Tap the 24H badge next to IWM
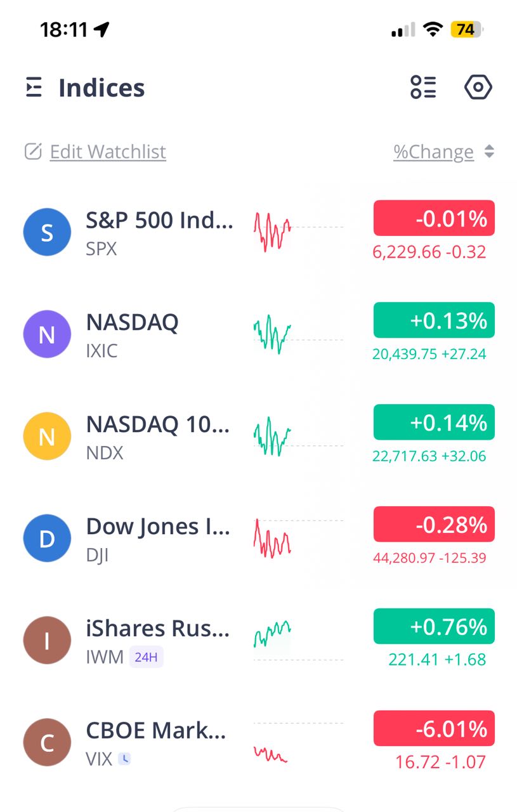Screen dimensions: 517x812 pos(146,657)
